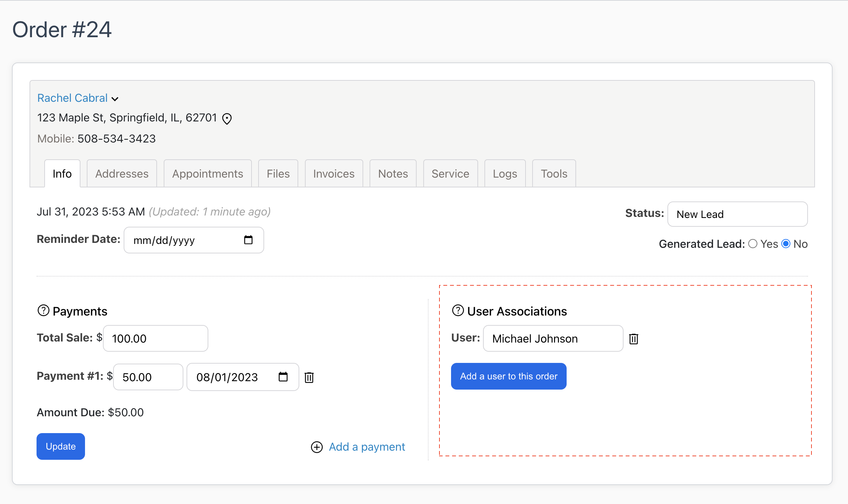Click the help icon next to User Associations

tap(458, 311)
